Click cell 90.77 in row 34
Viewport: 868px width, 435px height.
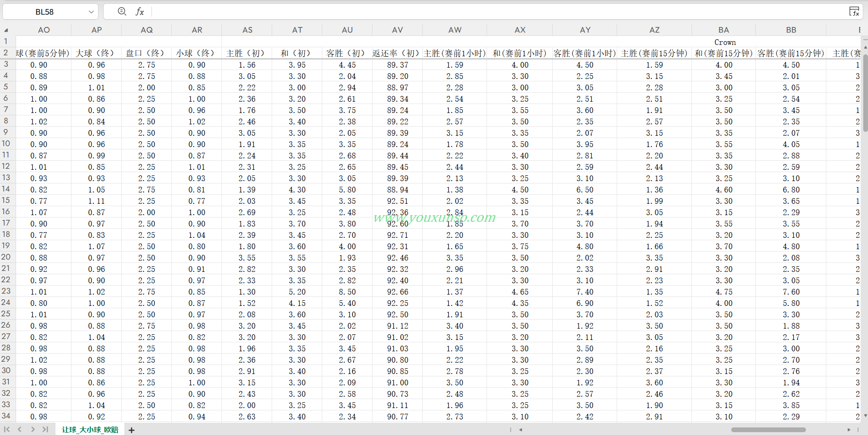398,417
